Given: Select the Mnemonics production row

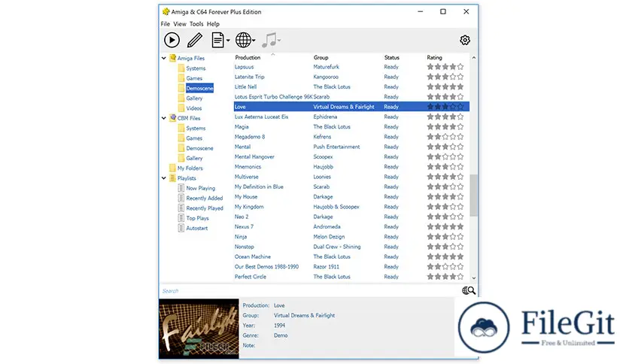Looking at the screenshot, I should tap(351, 167).
